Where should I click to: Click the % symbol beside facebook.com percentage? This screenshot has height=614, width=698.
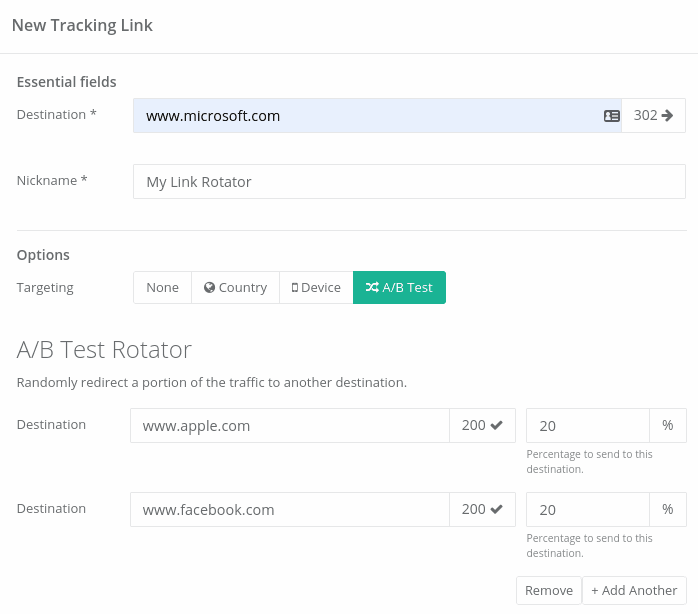668,510
